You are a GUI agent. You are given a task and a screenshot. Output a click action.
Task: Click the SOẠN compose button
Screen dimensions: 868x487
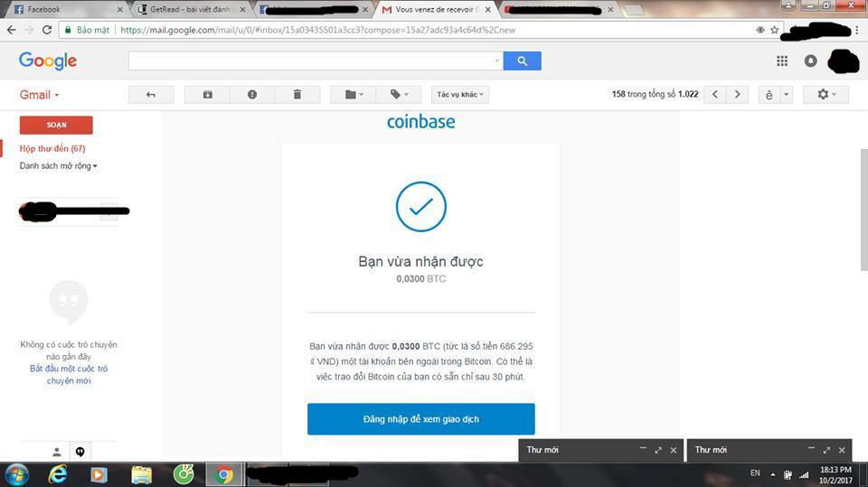pyautogui.click(x=56, y=125)
